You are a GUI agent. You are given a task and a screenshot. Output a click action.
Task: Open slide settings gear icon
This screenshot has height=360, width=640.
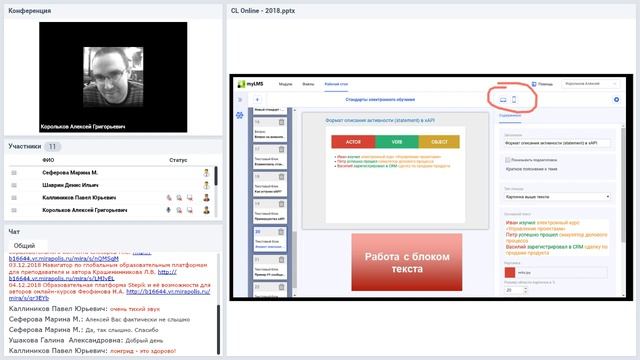point(616,100)
